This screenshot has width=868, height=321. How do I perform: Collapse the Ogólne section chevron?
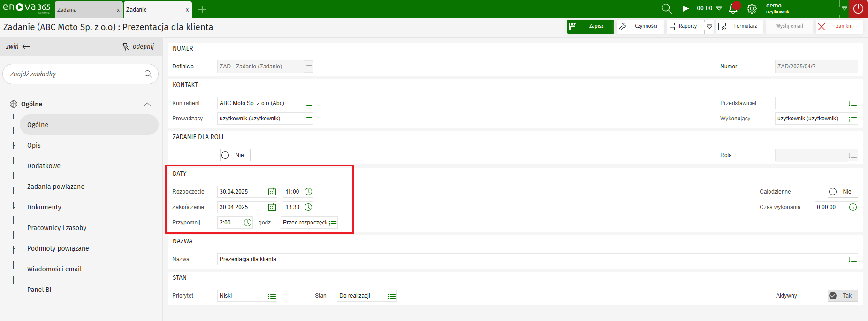click(x=147, y=104)
